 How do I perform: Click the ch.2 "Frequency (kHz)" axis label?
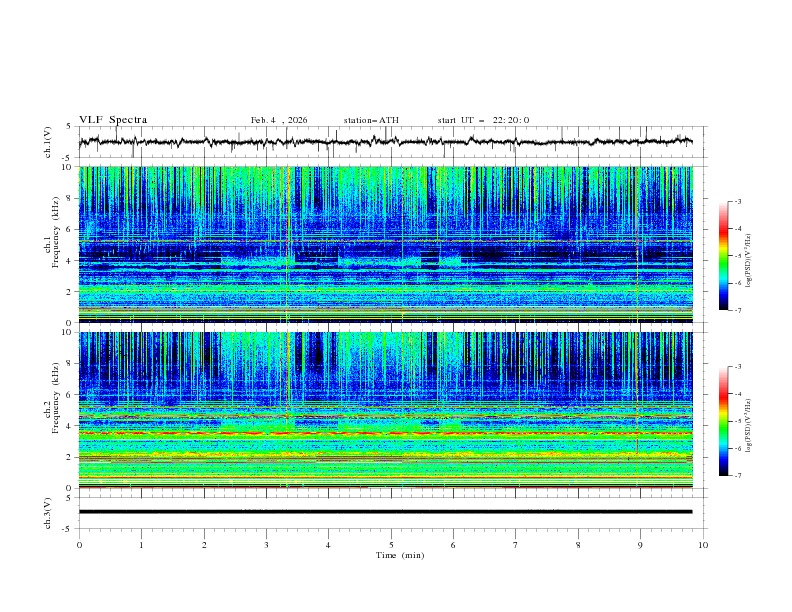point(56,398)
